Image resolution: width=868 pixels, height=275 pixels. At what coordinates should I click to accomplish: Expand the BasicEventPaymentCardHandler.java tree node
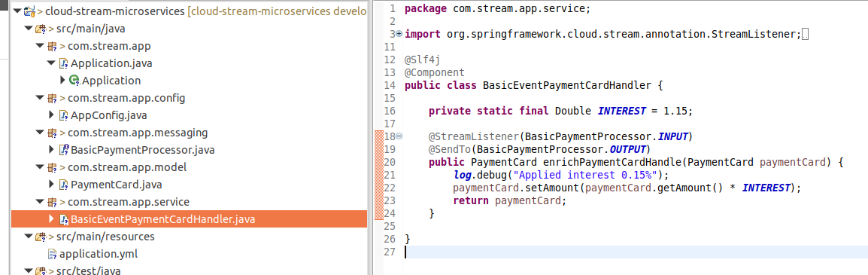click(52, 219)
